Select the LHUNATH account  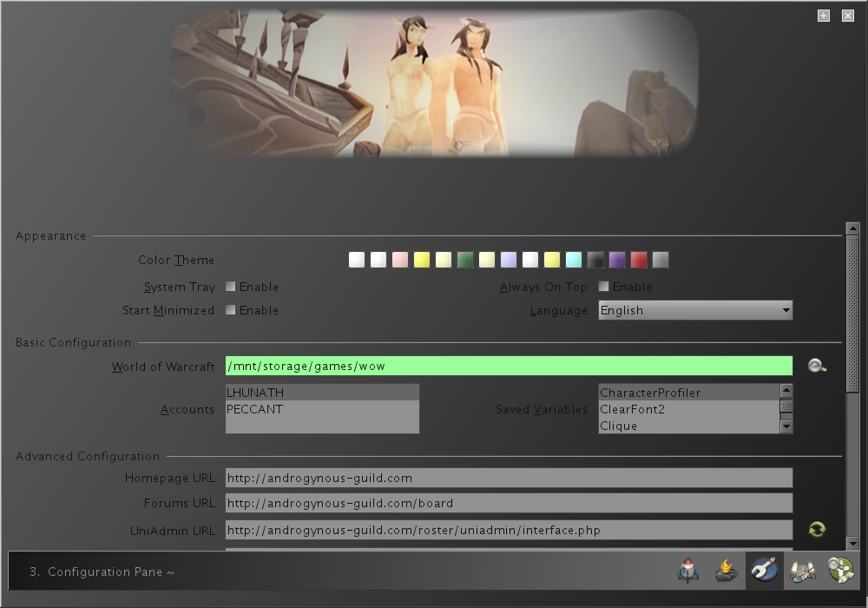[322, 393]
